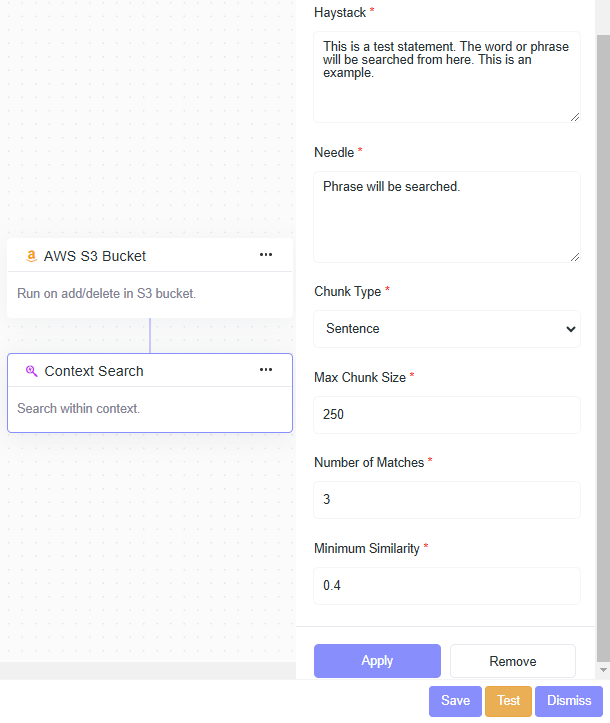
Task: Click the Context Search magnifier icon
Action: click(x=31, y=371)
